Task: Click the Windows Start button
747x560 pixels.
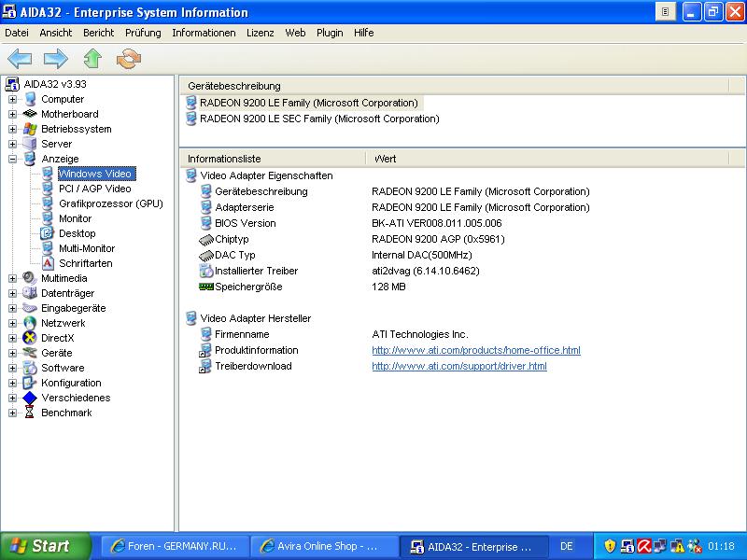Action: [x=46, y=546]
